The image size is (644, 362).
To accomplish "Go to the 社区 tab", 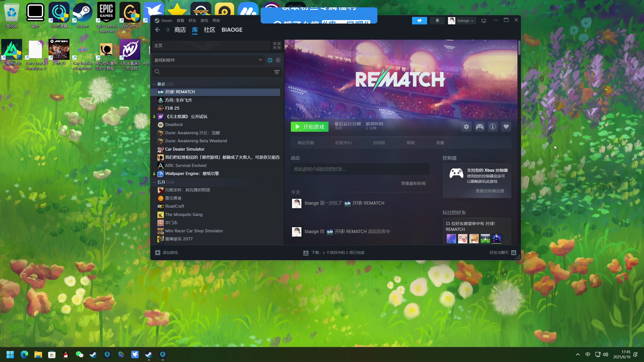I will (x=210, y=30).
